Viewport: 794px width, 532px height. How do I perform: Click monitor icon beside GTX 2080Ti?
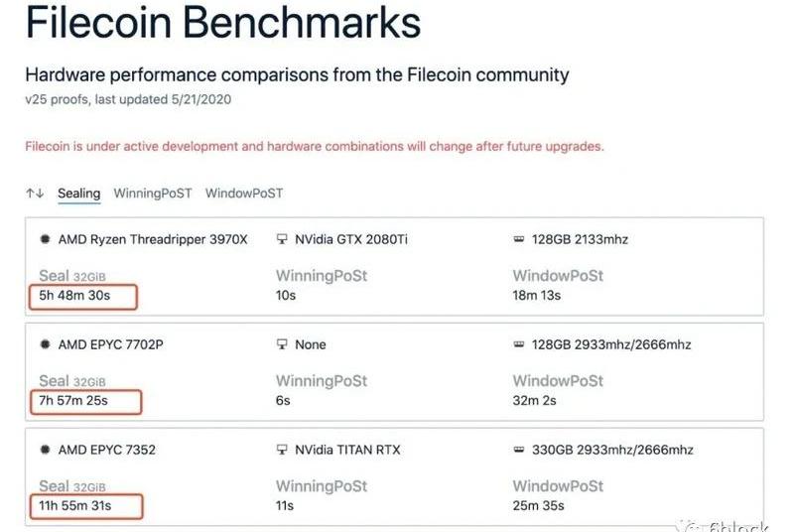coord(281,239)
